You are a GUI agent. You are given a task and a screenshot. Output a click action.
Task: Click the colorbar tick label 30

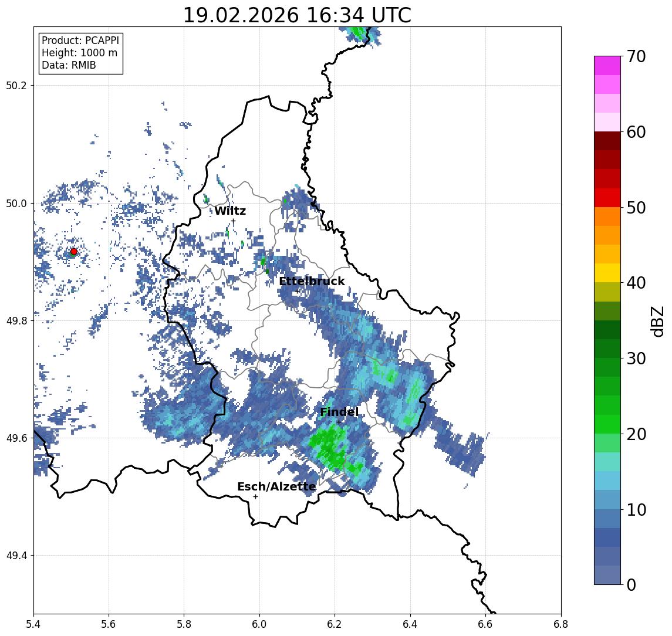(636, 358)
